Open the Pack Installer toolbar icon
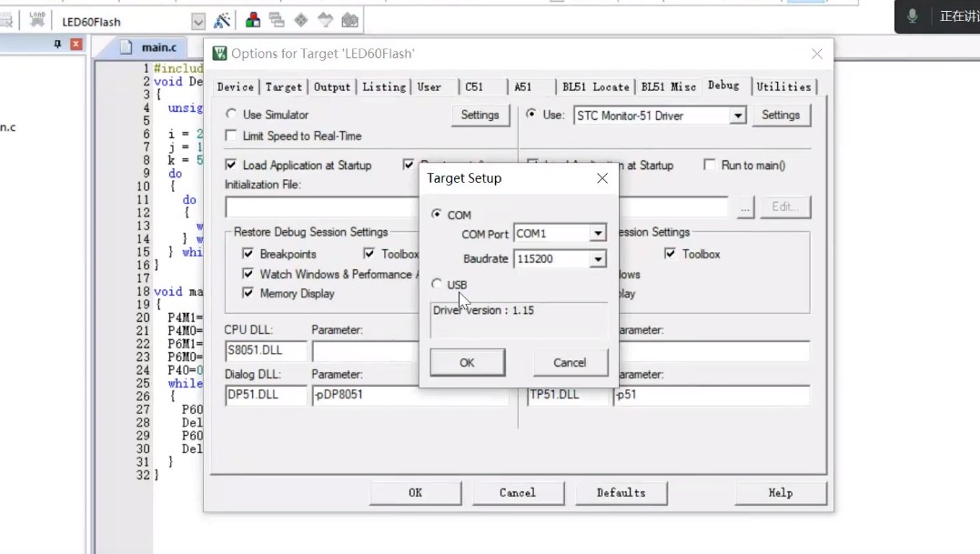 (349, 21)
